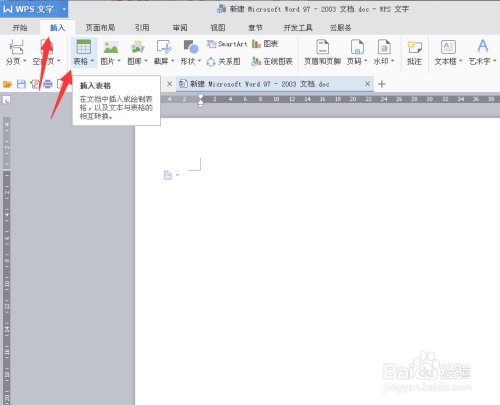Viewport: 500px width, 405px height.
Task: Select the 截屏 screenshot tool
Action: (164, 47)
